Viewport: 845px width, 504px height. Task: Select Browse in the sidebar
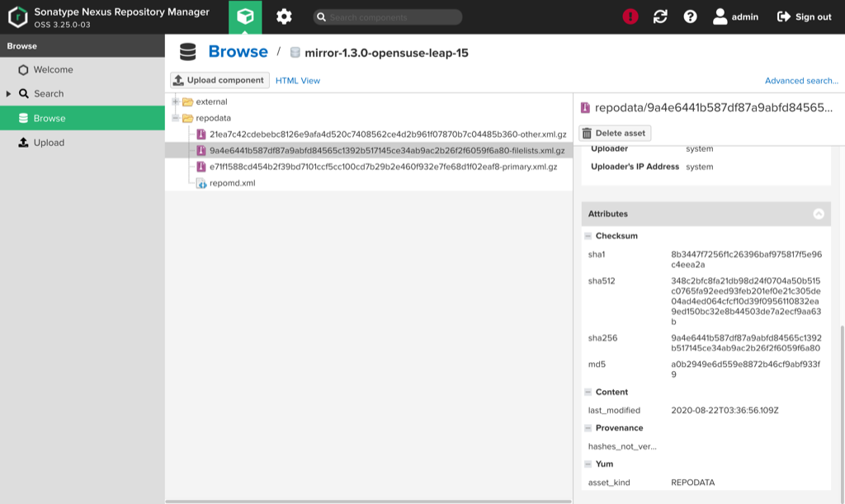point(83,118)
